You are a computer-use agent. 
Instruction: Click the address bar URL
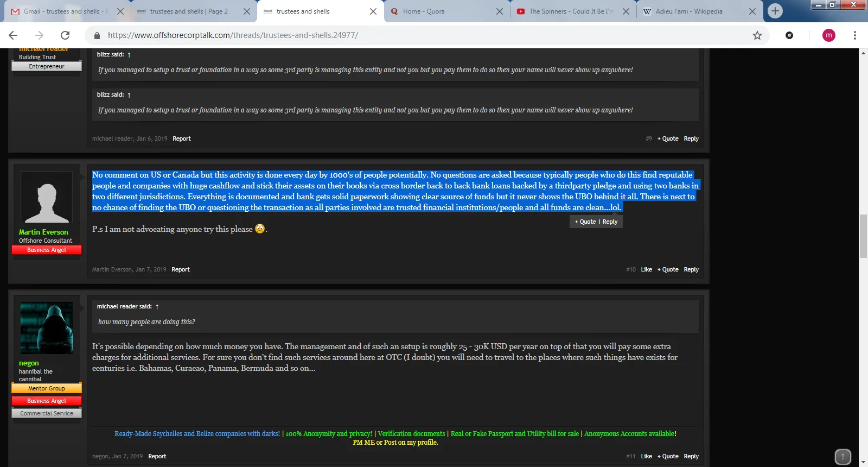233,35
